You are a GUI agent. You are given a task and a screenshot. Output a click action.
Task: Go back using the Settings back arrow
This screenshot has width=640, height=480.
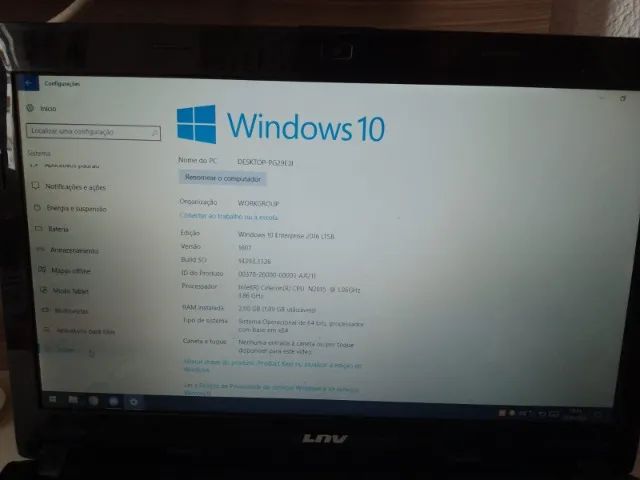pos(29,83)
